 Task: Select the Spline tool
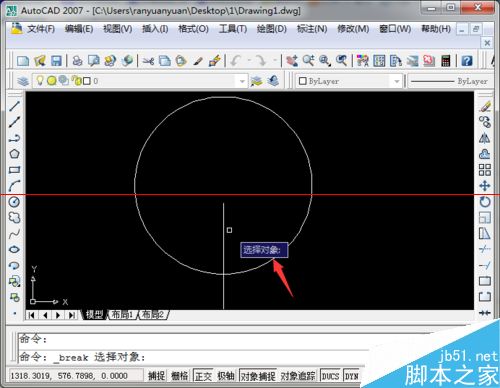[x=14, y=234]
